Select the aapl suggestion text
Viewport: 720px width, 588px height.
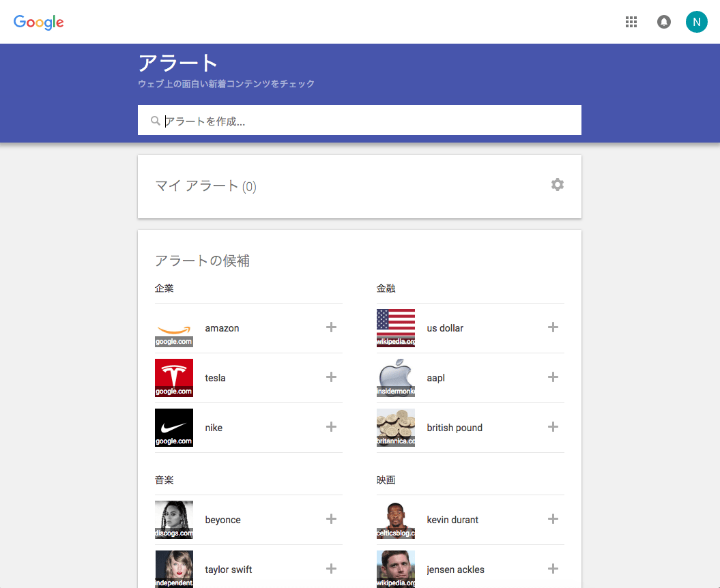[x=436, y=378]
